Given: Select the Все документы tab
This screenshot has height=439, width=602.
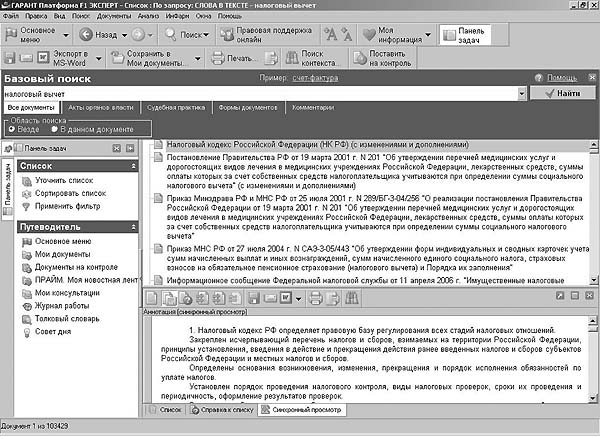Looking at the screenshot, I should click(31, 108).
